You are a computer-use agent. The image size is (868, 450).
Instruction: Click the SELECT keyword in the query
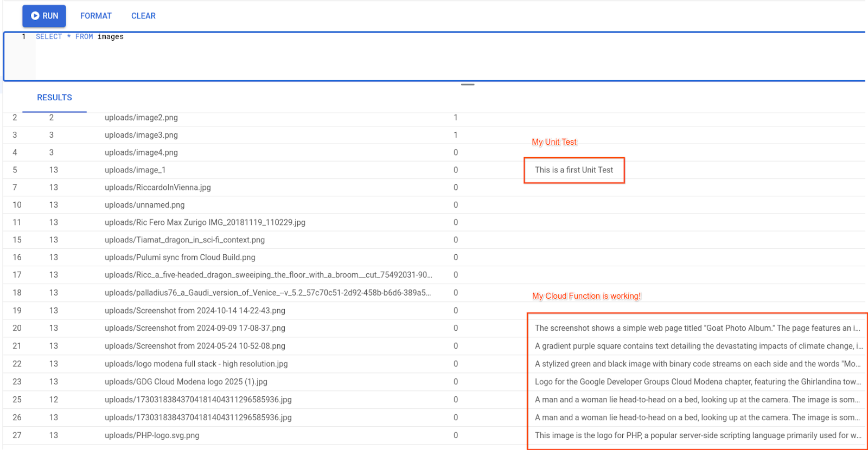point(49,37)
